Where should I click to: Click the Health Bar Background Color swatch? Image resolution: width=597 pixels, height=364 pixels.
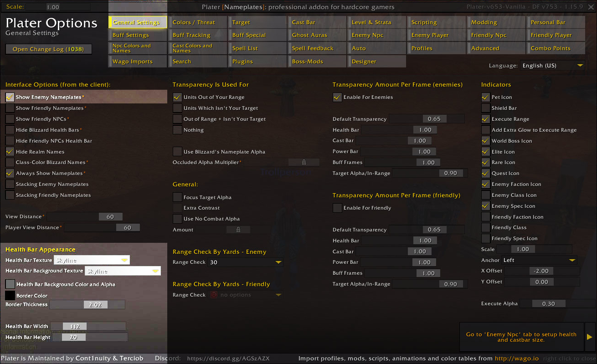(x=10, y=284)
